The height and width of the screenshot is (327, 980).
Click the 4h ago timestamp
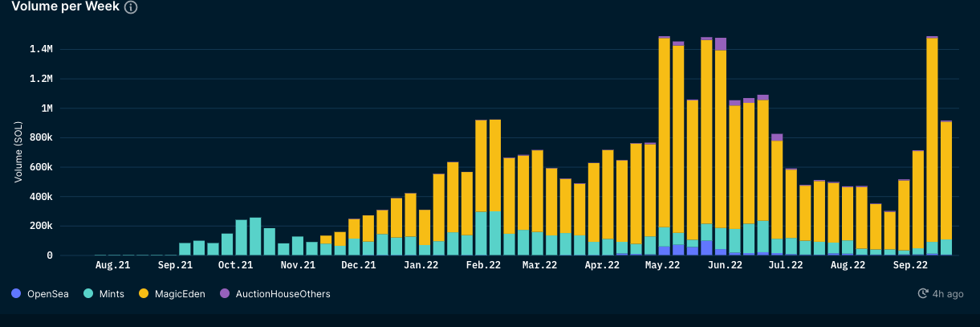coord(949,294)
